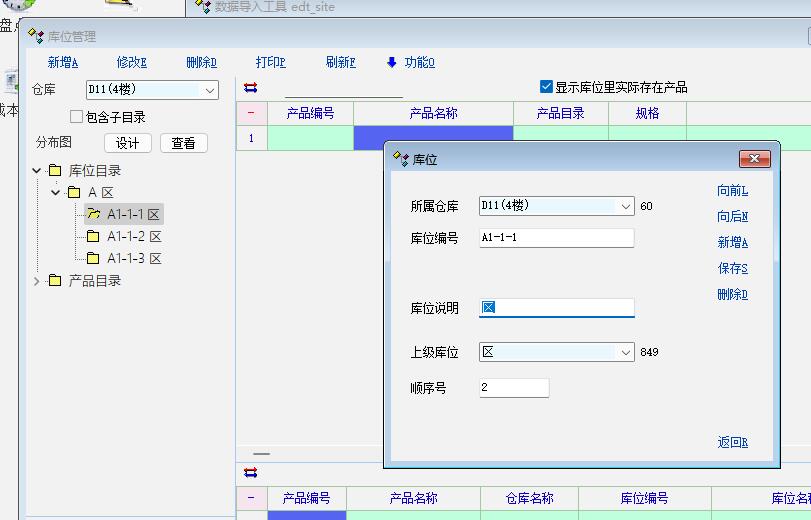Screen dimensions: 811x520
Task: Collapse the 库位目录 tree node
Action: (x=37, y=171)
